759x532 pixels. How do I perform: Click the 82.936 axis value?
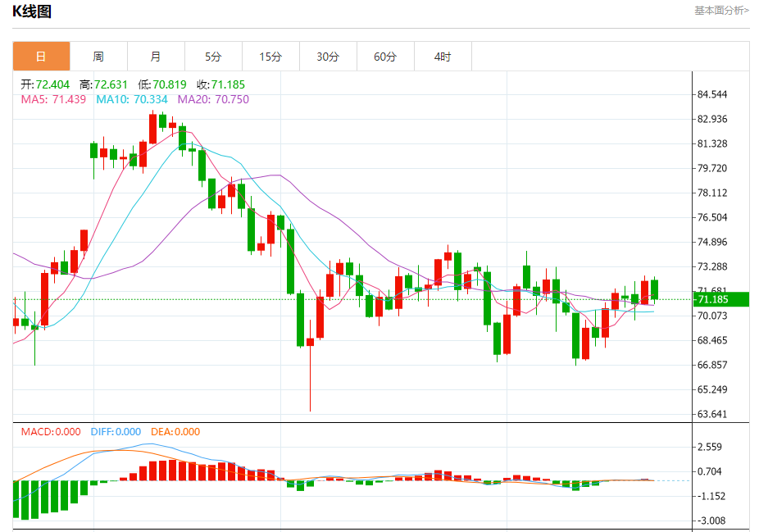712,119
